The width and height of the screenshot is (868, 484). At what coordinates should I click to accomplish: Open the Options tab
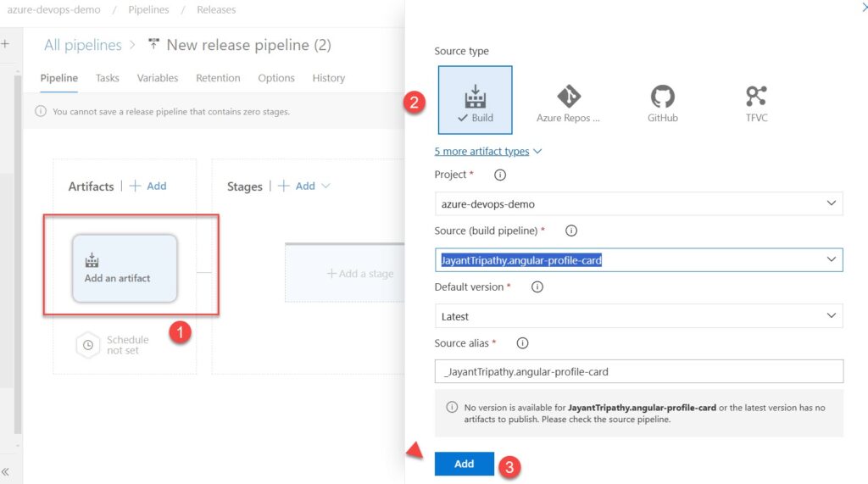click(x=276, y=78)
